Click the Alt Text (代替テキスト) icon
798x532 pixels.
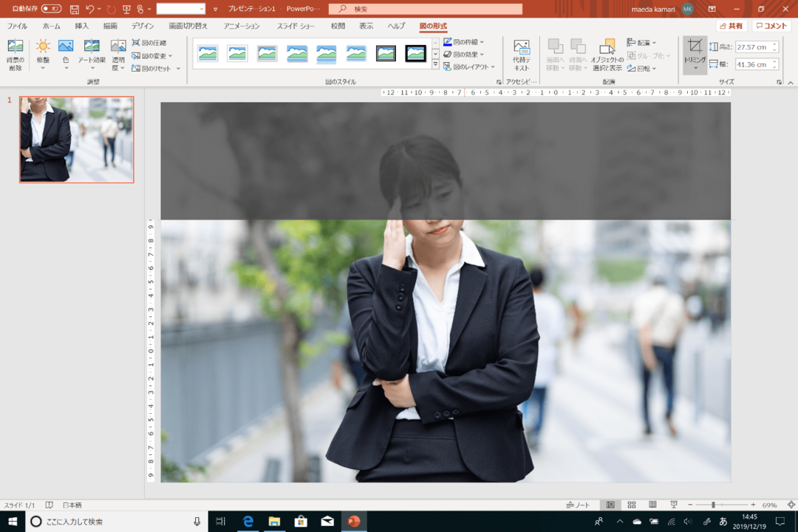[x=521, y=55]
